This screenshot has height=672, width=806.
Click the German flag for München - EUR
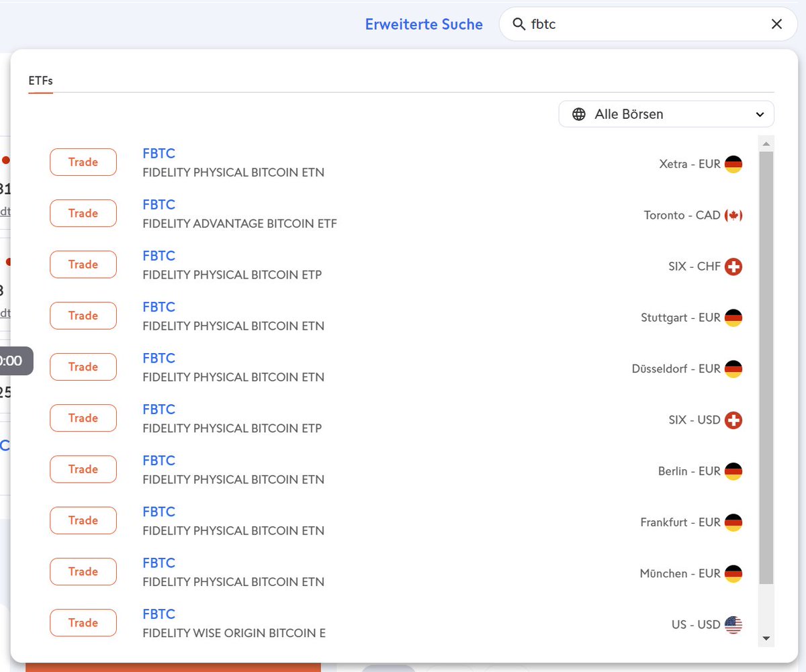[733, 573]
